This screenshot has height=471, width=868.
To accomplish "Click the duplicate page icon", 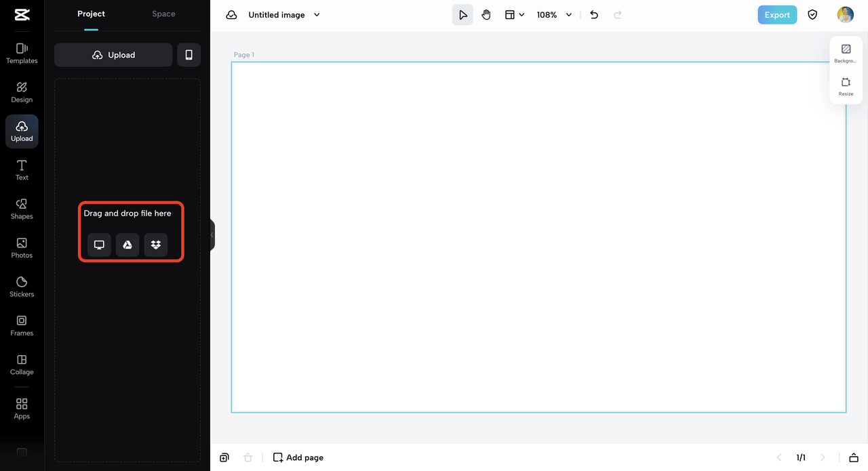I will coord(224,457).
